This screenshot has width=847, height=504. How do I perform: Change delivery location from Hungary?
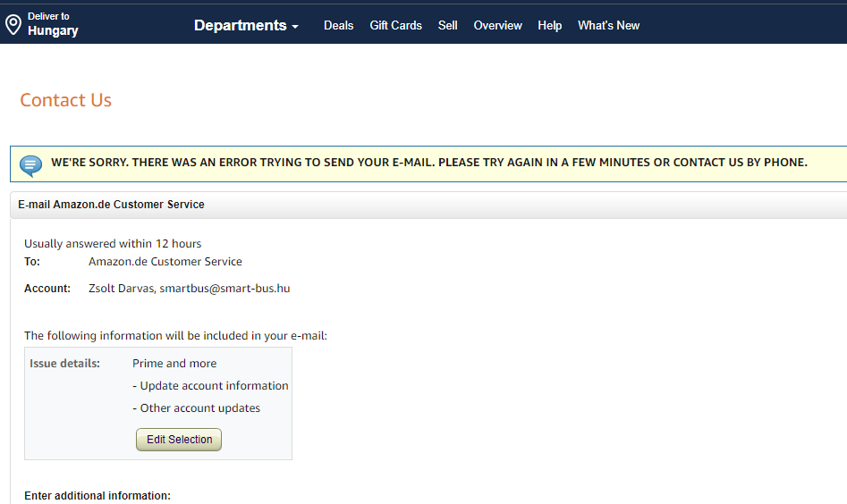coord(42,25)
